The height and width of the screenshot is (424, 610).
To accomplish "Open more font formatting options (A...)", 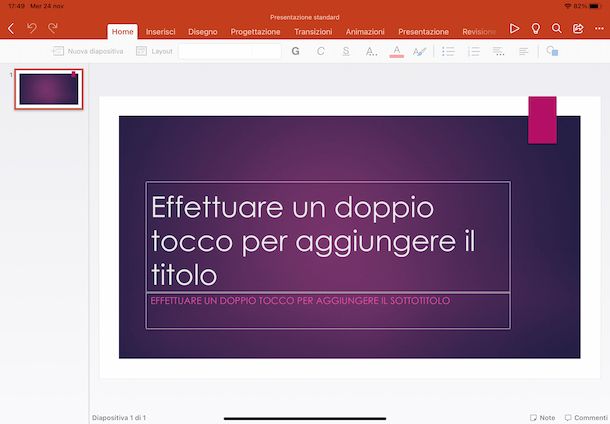I will point(371,51).
